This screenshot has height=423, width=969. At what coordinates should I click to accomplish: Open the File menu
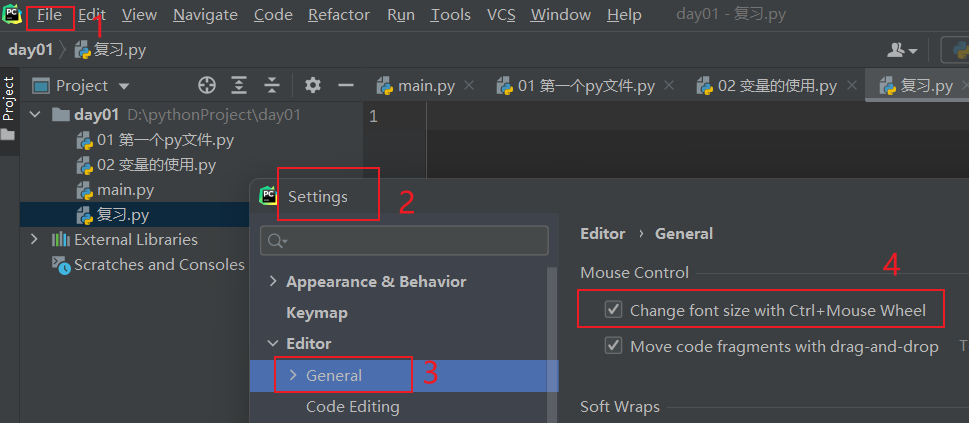49,15
